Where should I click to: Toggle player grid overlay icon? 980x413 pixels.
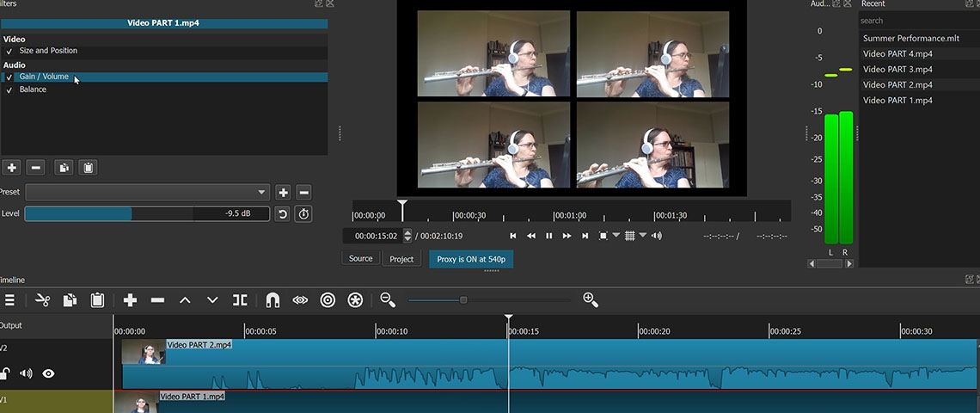(630, 236)
